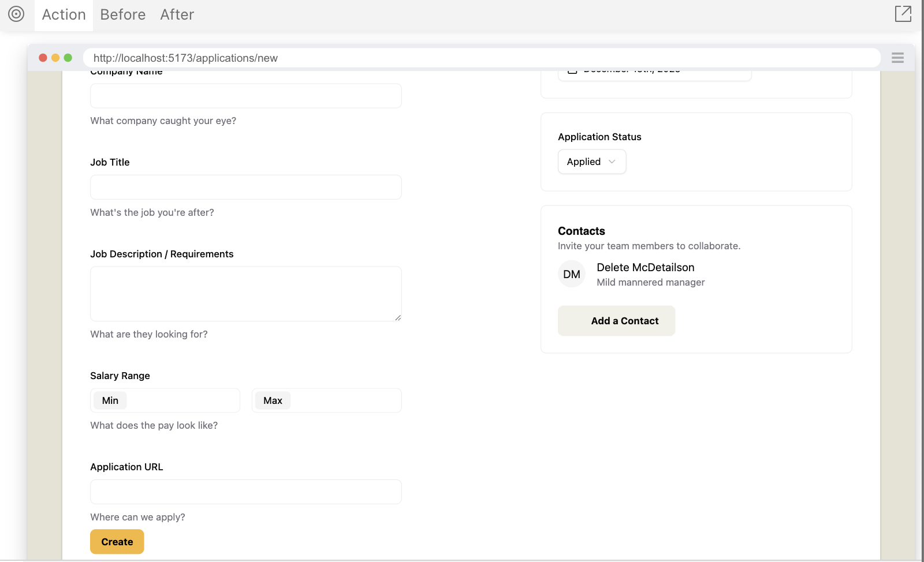Open page externally via the external-link icon
Screen dimensions: 924x562
point(903,14)
